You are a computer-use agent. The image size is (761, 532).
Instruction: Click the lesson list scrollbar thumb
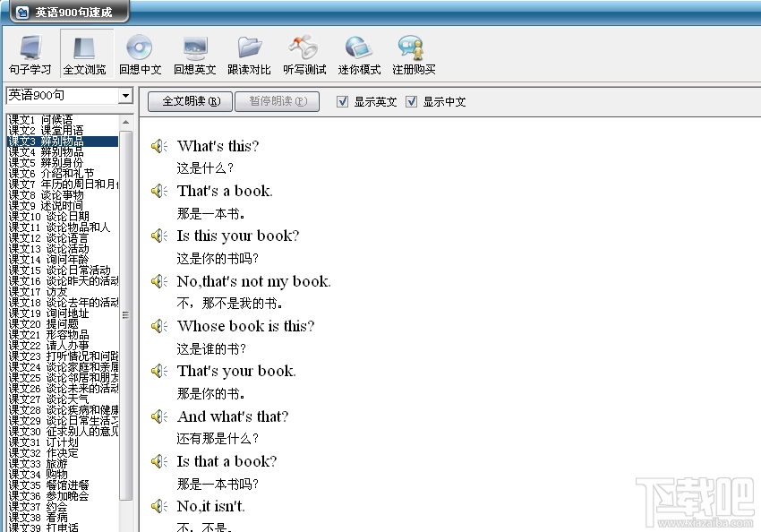click(125, 315)
